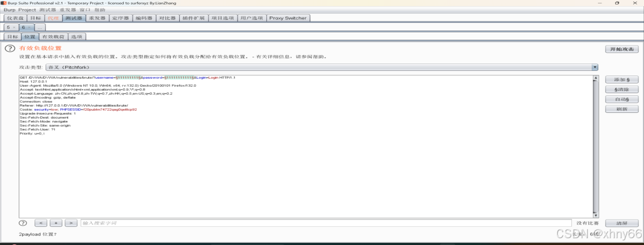Click the Sec-Fetch-Mode: navigate line

pyautogui.click(x=44, y=121)
